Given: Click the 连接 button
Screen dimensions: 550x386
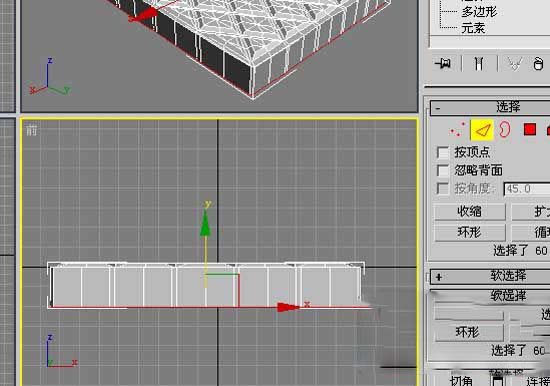Looking at the screenshot, I should coord(538,382).
